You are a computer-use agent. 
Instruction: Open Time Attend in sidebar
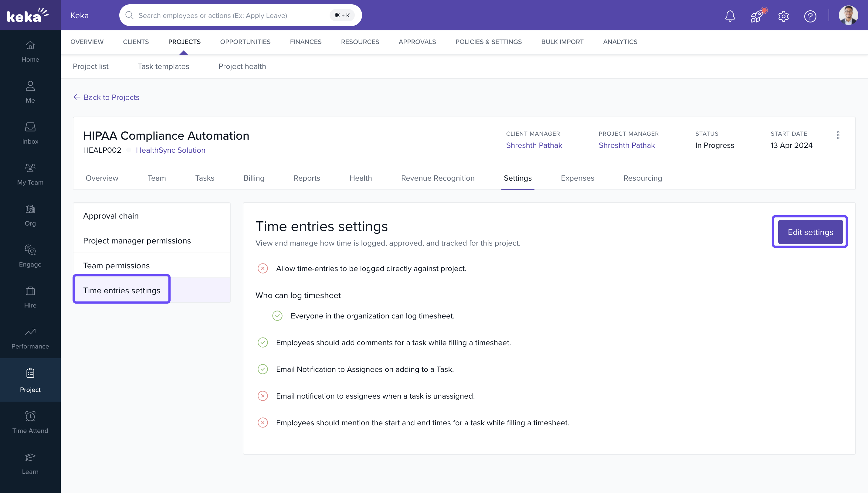(x=30, y=422)
